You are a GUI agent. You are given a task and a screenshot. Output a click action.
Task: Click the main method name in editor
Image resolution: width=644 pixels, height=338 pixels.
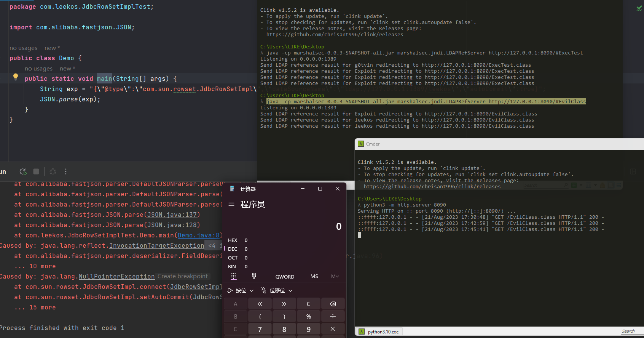(x=105, y=79)
